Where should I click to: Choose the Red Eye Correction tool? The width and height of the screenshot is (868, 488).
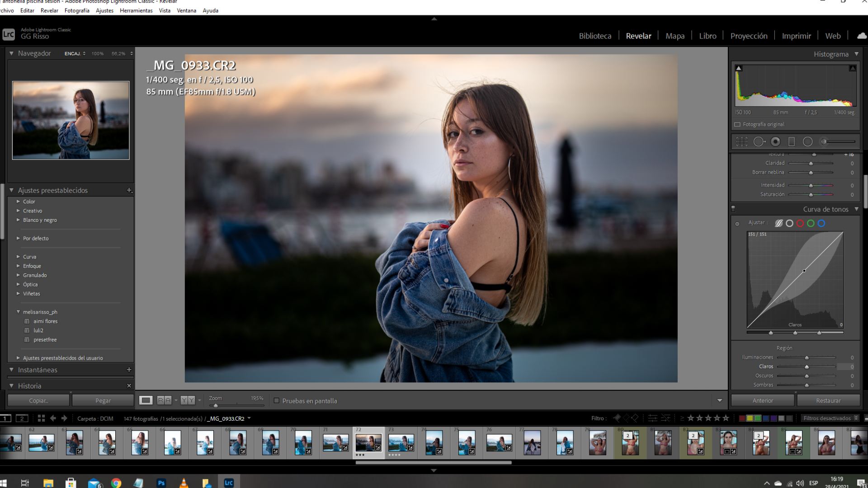click(x=775, y=142)
